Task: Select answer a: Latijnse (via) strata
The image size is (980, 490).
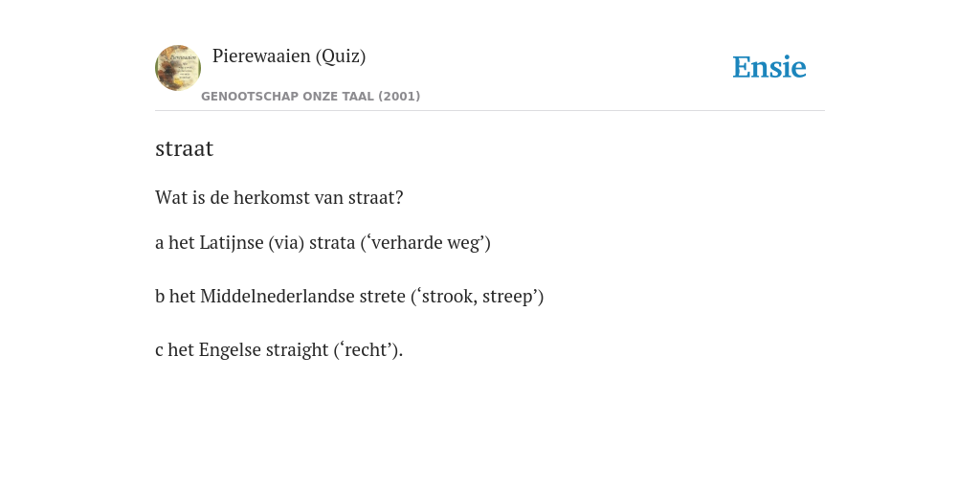Action: click(x=323, y=242)
